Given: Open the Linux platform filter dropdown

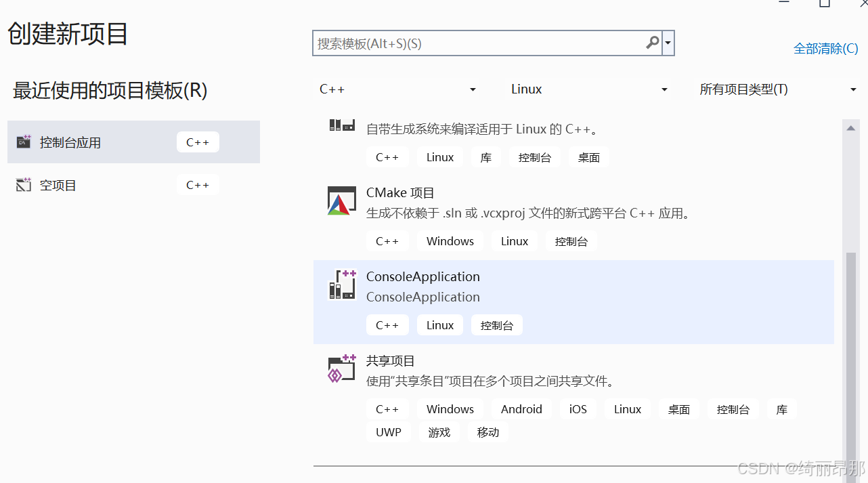Looking at the screenshot, I should coord(589,89).
